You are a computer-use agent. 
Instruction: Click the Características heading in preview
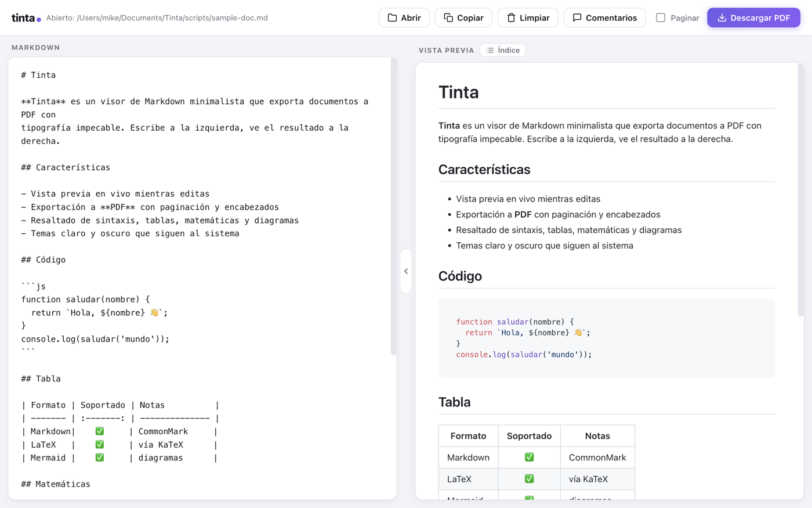point(484,170)
